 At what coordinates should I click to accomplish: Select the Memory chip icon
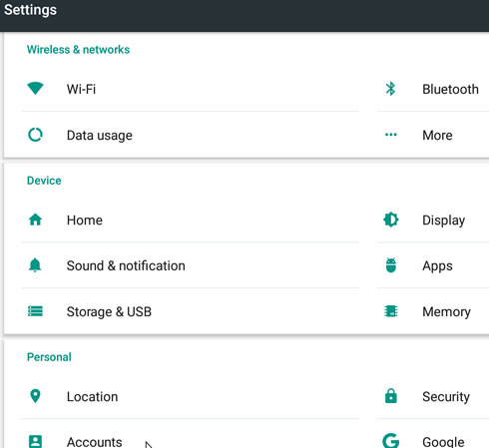(391, 311)
